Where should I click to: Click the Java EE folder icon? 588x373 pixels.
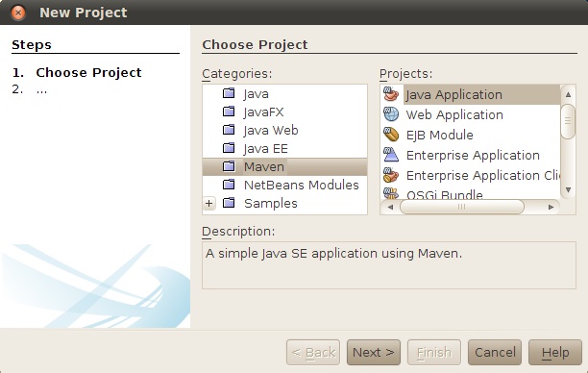click(x=229, y=148)
